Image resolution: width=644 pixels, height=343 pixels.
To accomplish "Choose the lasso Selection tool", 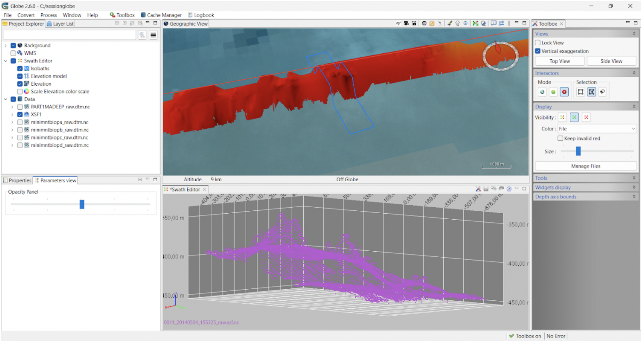I will coord(602,92).
